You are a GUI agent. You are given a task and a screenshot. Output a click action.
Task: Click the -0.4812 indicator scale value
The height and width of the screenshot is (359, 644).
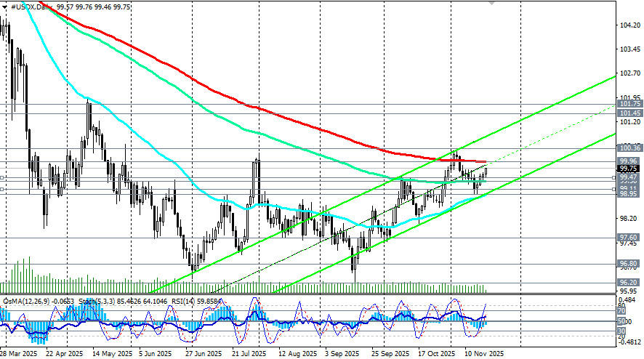[x=629, y=342]
